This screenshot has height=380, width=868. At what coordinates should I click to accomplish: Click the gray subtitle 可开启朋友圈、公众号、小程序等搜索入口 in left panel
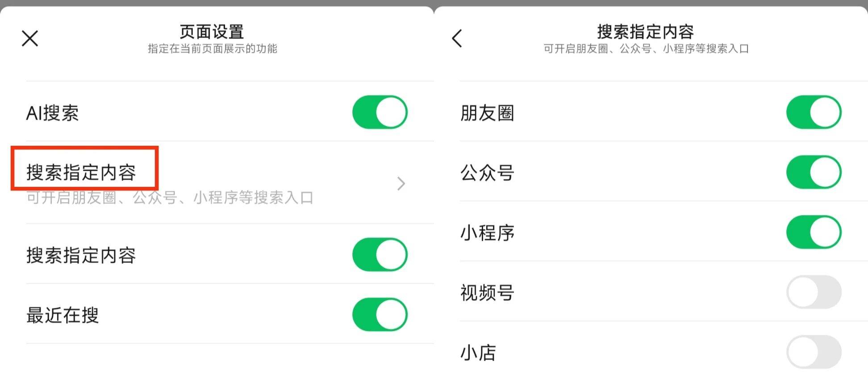click(170, 198)
